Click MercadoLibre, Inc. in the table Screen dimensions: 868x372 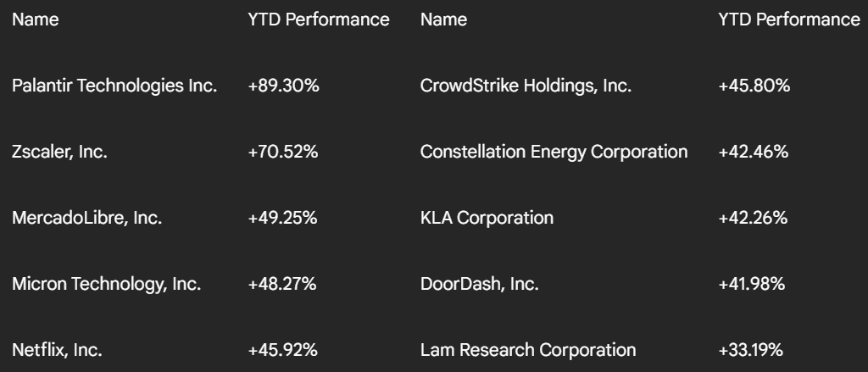(x=87, y=218)
